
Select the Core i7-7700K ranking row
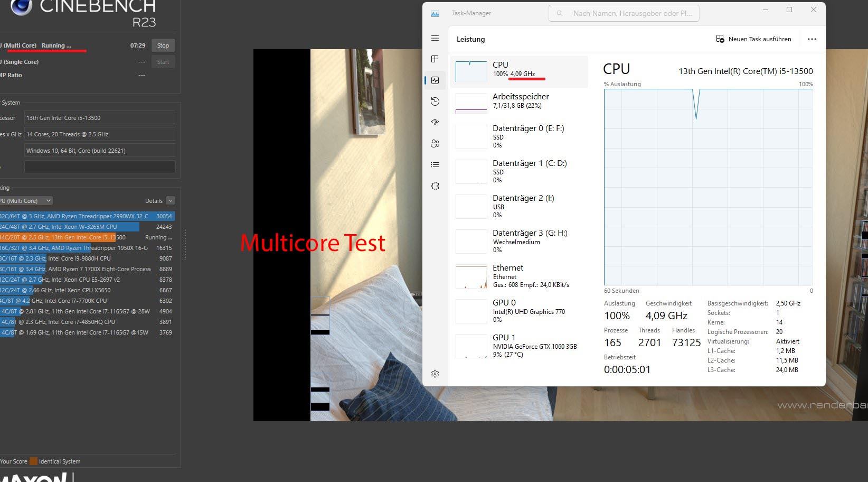(87, 301)
